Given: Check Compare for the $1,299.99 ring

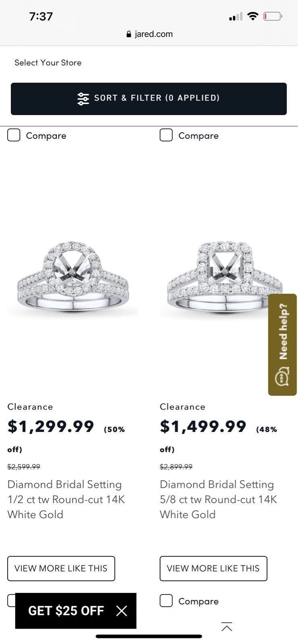Looking at the screenshot, I should tap(14, 135).
